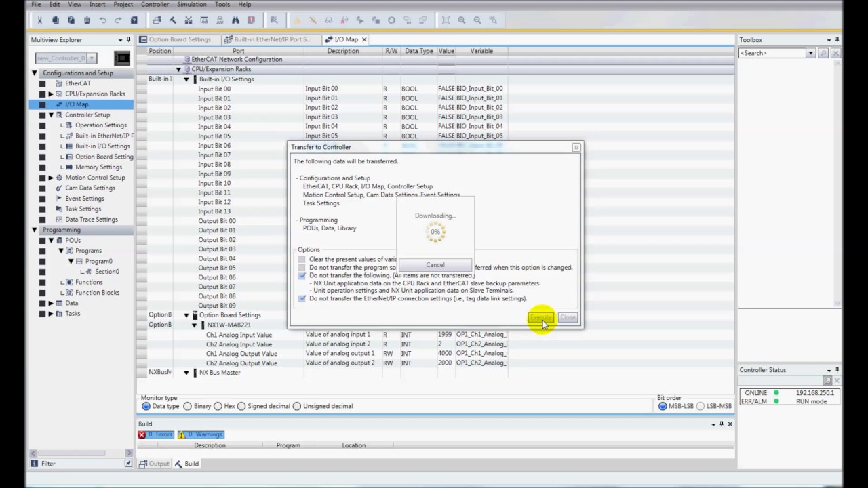The image size is (868, 488).
Task: Click the binoculars Find toolbar icon
Action: point(235,20)
